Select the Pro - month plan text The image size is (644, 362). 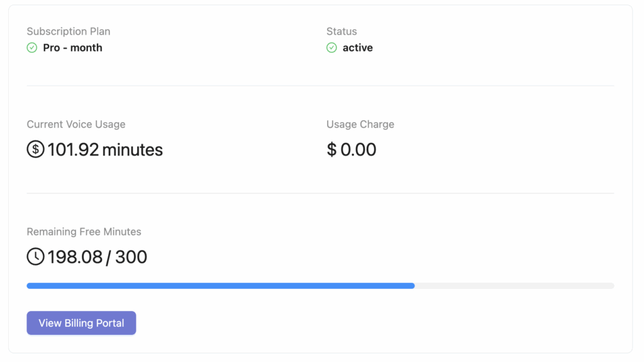tap(72, 48)
